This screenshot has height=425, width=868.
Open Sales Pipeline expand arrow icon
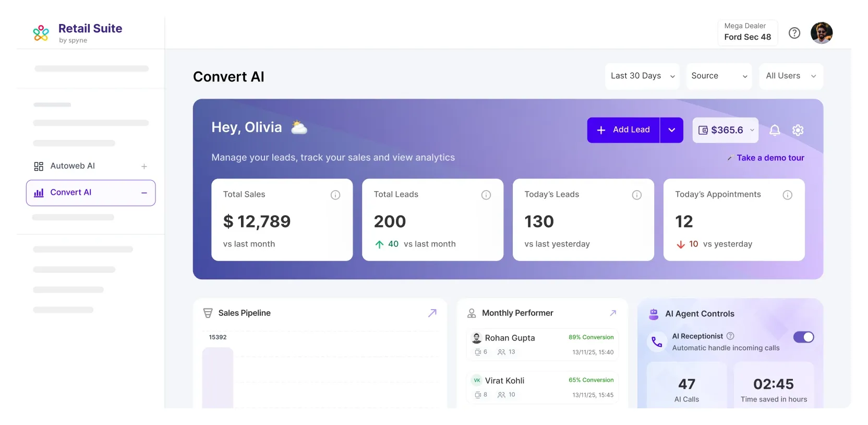432,313
